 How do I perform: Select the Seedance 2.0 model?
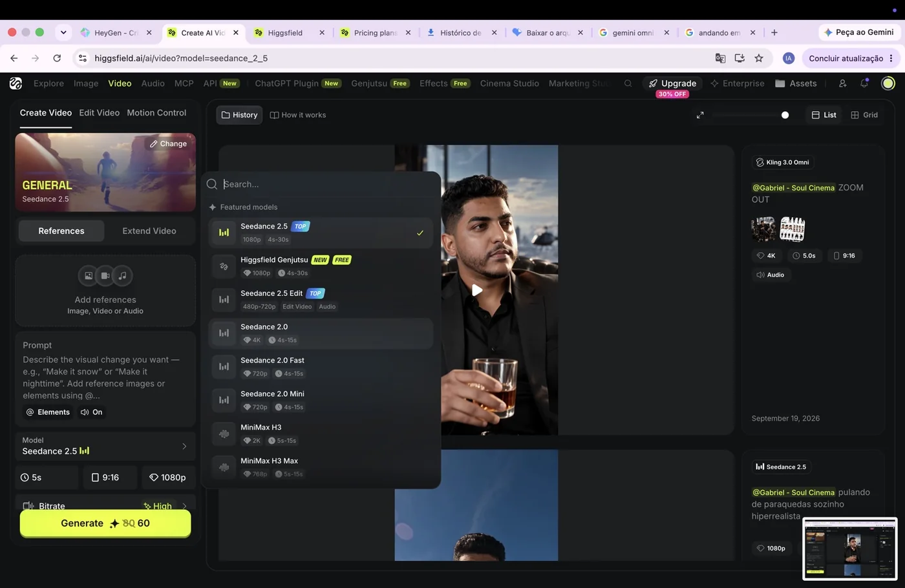(321, 333)
